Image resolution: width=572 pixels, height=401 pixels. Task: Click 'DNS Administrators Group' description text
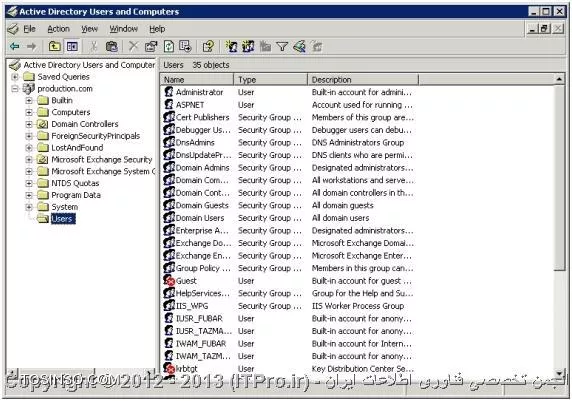click(x=358, y=142)
